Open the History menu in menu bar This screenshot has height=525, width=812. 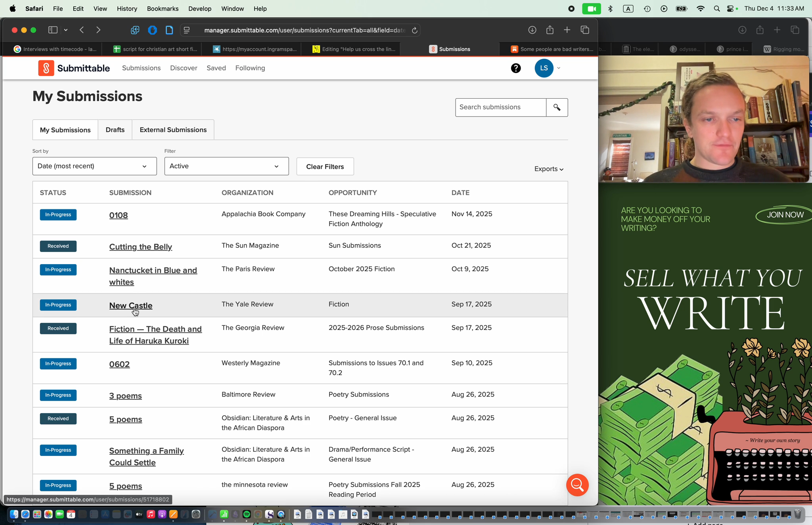tap(127, 8)
